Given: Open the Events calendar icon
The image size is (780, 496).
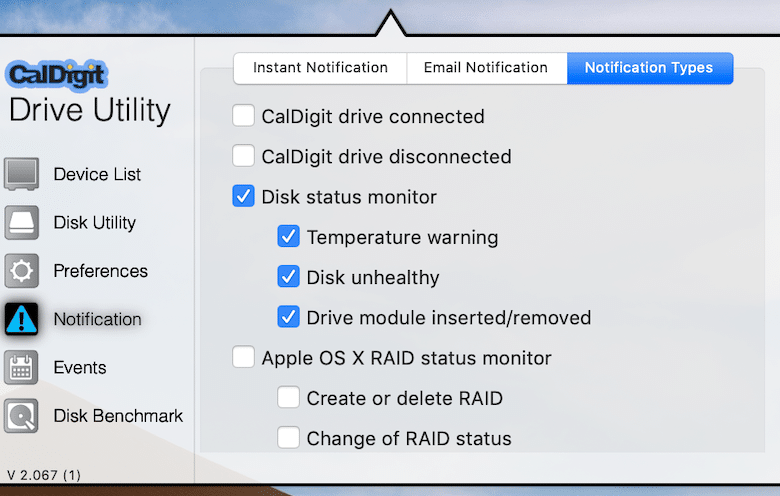Looking at the screenshot, I should click(x=21, y=367).
